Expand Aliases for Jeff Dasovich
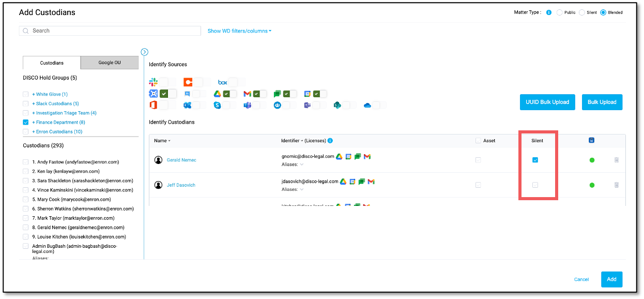The width and height of the screenshot is (644, 299). tap(302, 189)
